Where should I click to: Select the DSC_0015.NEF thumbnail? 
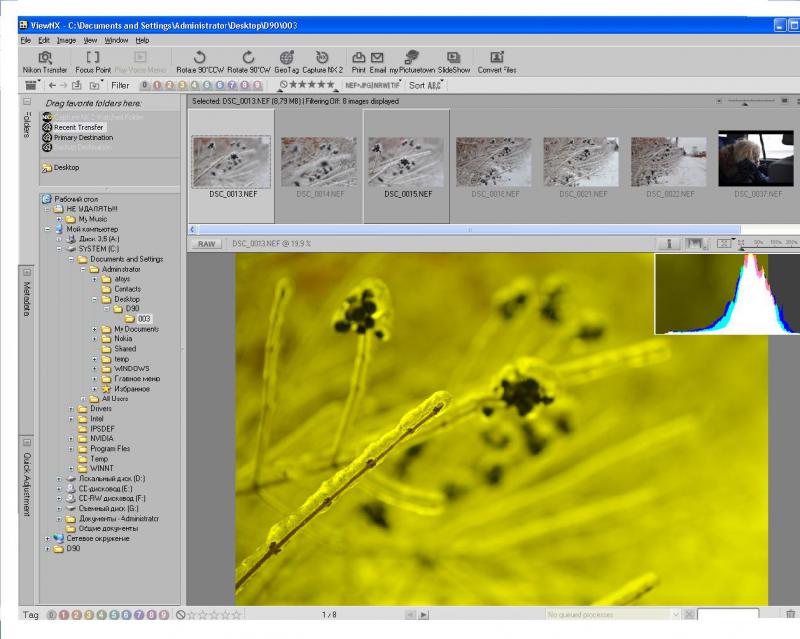click(407, 166)
